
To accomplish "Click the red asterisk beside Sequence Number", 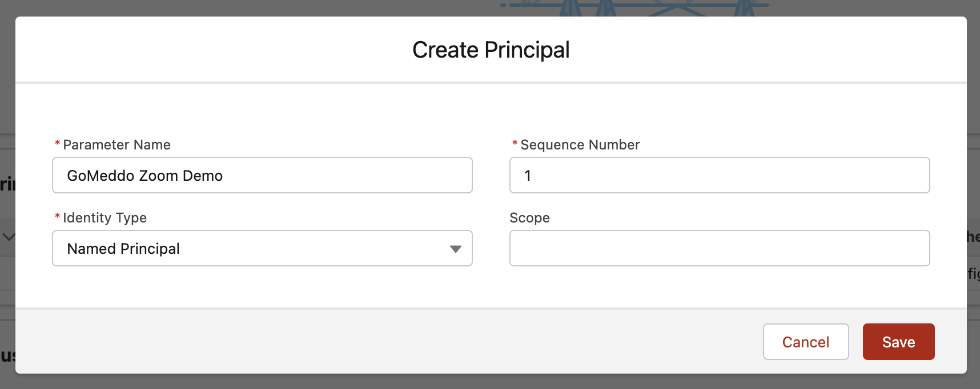I will pos(515,144).
